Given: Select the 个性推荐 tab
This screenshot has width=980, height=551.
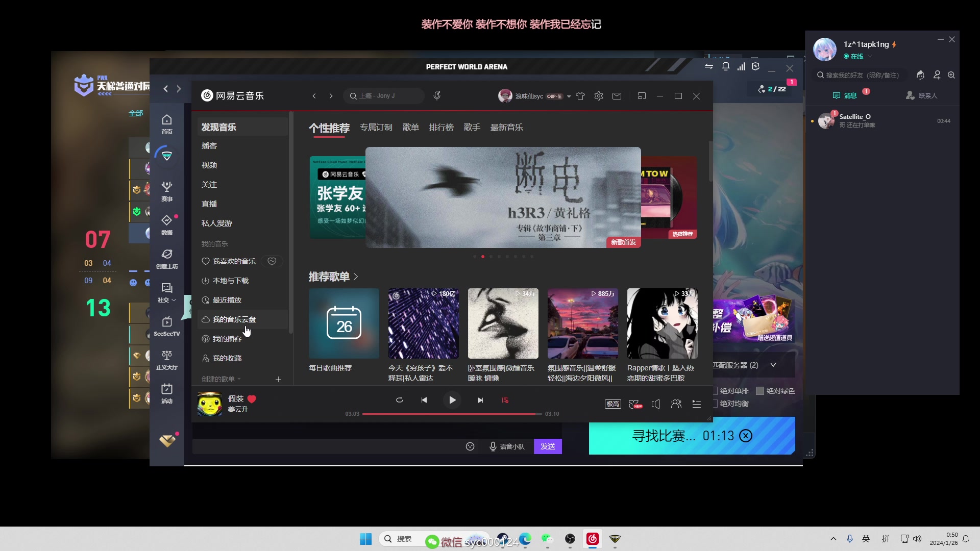Looking at the screenshot, I should coord(329,128).
